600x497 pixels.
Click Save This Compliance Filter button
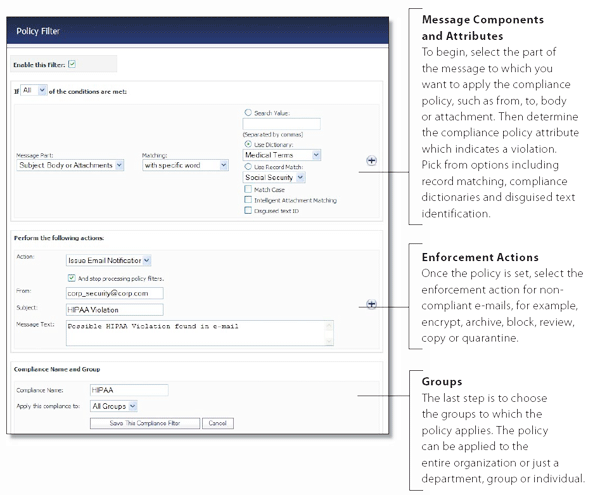145,423
